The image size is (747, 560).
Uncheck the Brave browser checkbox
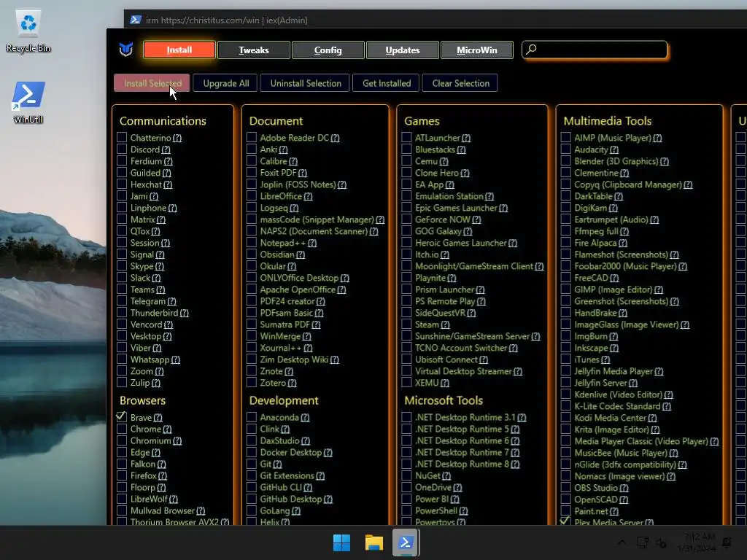pos(122,417)
